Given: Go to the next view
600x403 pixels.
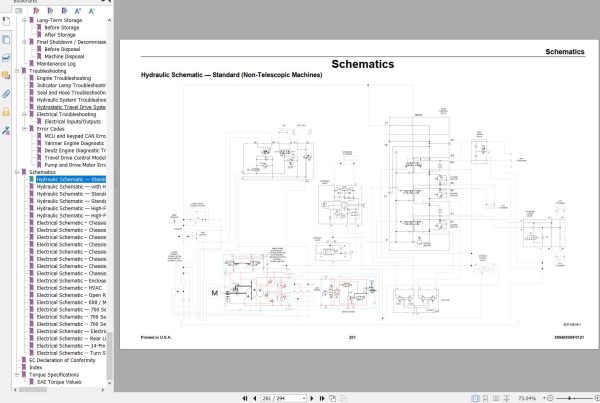Looking at the screenshot, I should coord(343,398).
